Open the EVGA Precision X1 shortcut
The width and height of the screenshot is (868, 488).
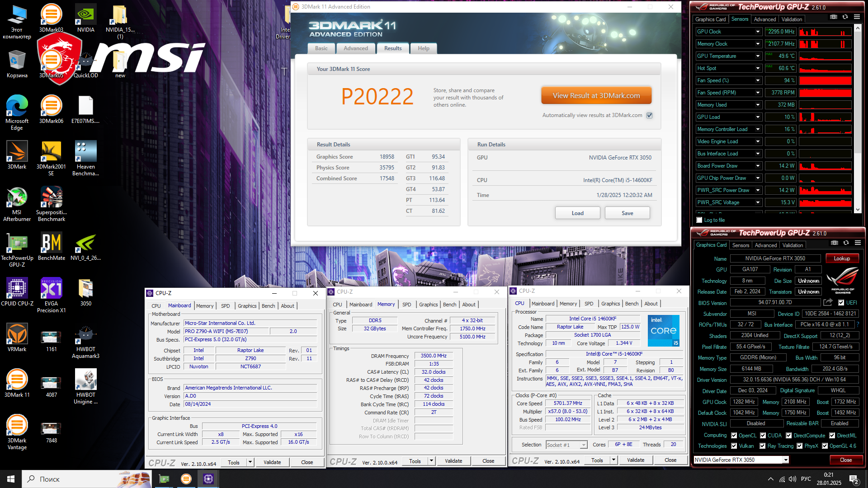51,296
